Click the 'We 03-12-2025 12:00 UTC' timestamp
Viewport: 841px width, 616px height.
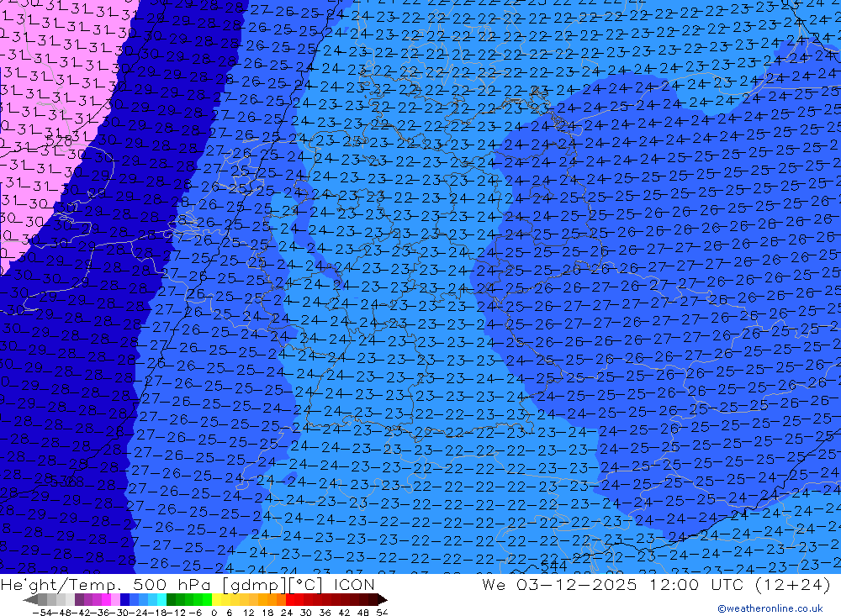coord(612,584)
